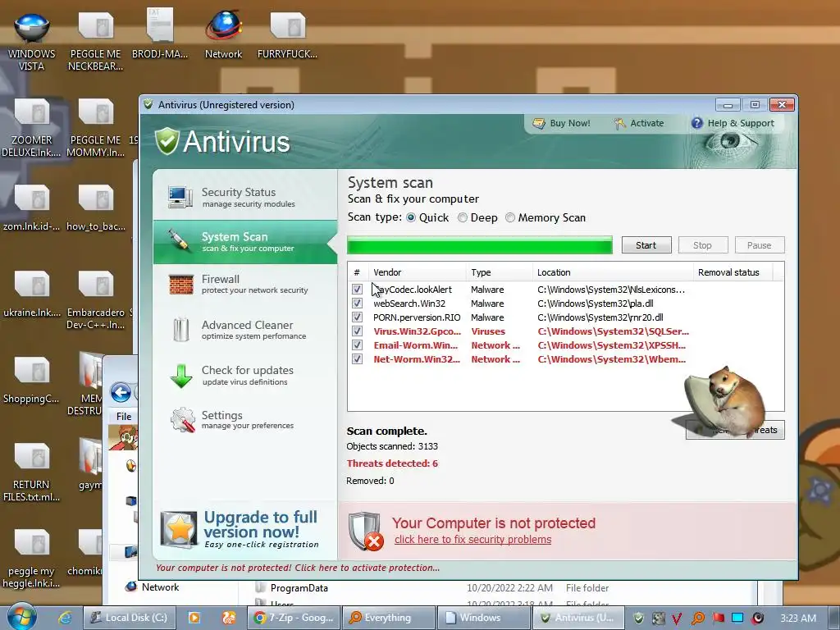Open the WINDOWS VISTA desktop icon
This screenshot has height=630, width=840.
tap(32, 41)
